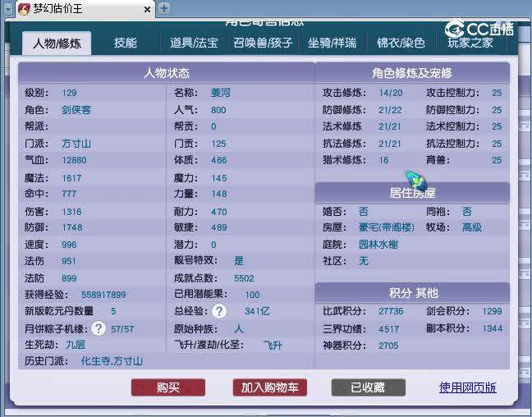Viewport: 532px width, 417px height.
Task: Click the 剑会积分 value 1299
Action: tap(492, 311)
